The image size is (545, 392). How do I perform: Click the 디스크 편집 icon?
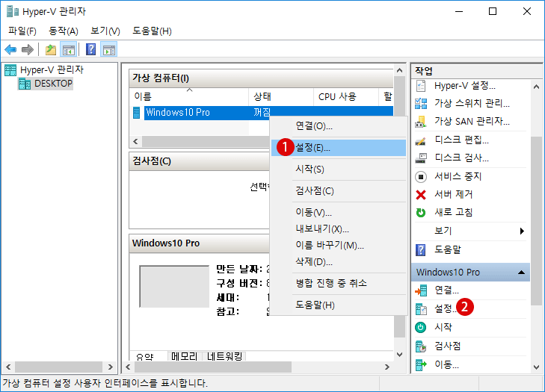tap(421, 140)
